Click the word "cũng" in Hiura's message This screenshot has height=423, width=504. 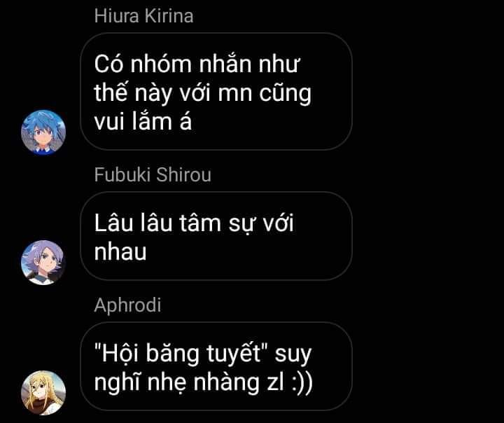pos(285,95)
